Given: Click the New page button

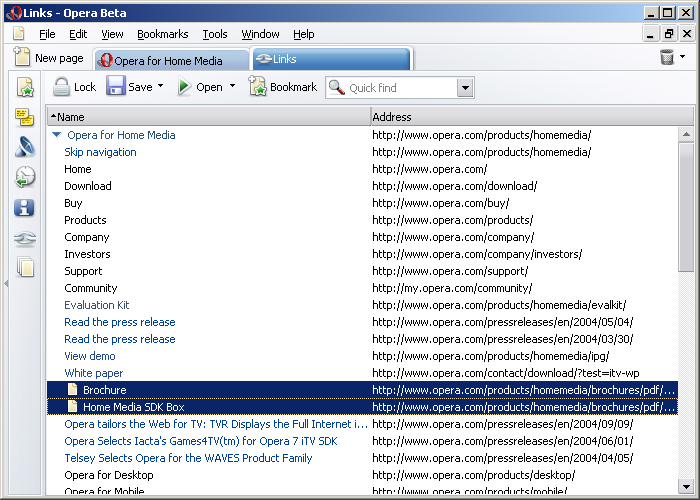Looking at the screenshot, I should (x=49, y=59).
